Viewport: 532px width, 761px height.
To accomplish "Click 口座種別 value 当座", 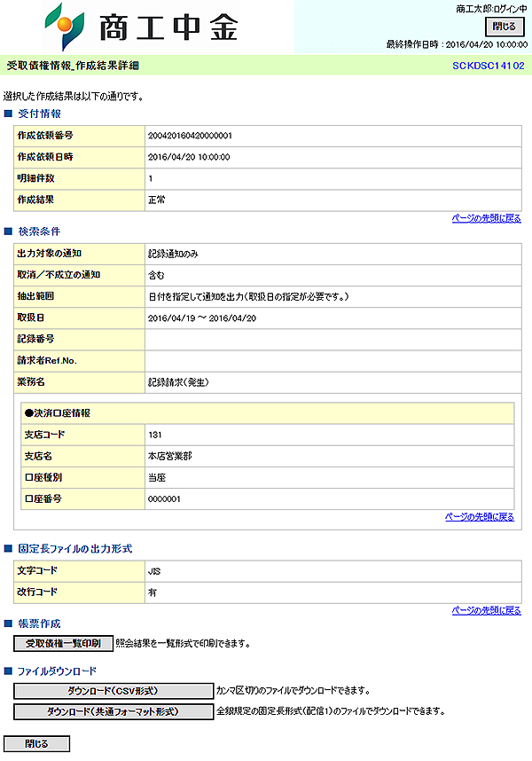I will 157,477.
